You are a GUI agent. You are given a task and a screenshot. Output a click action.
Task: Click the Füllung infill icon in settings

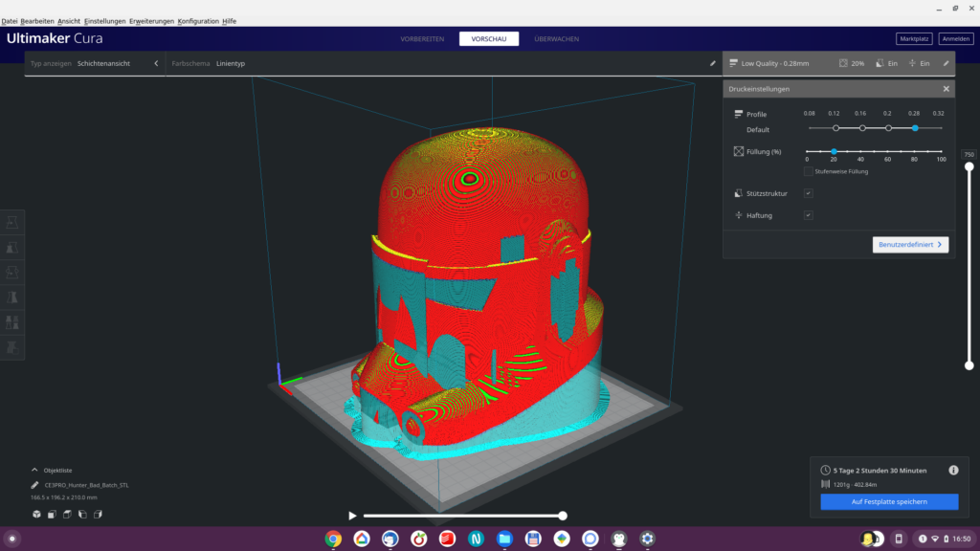click(x=739, y=151)
